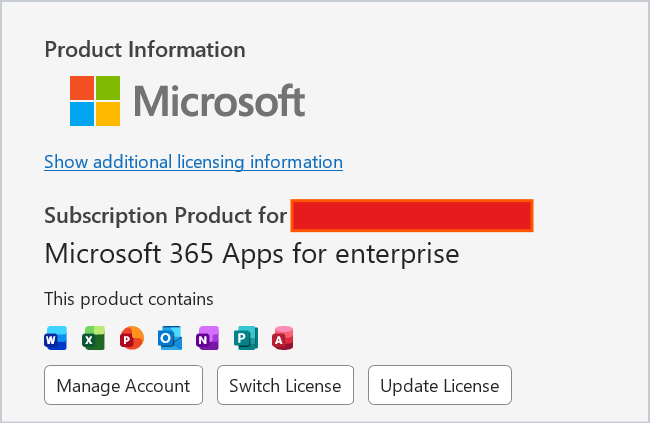Click the OneNote app icon

(x=208, y=338)
